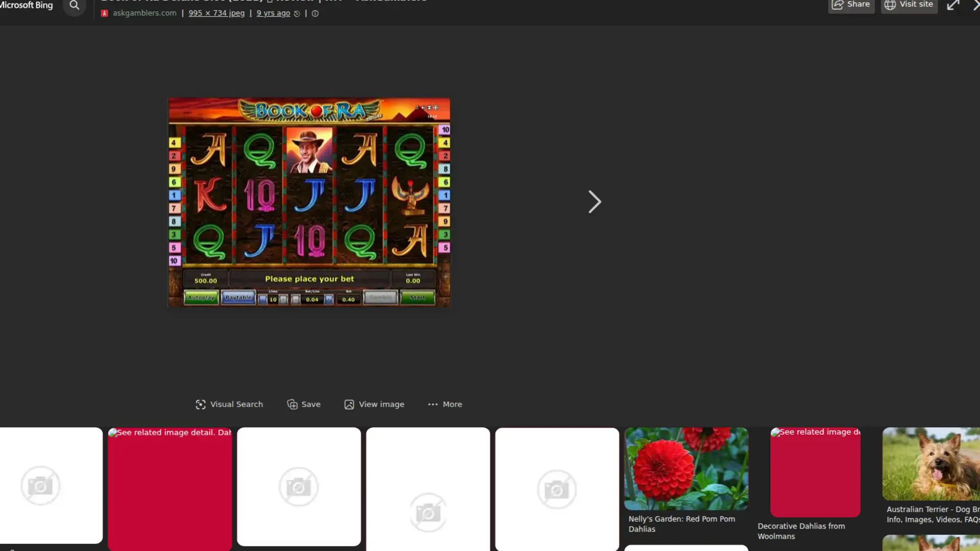Share this image

851,4
